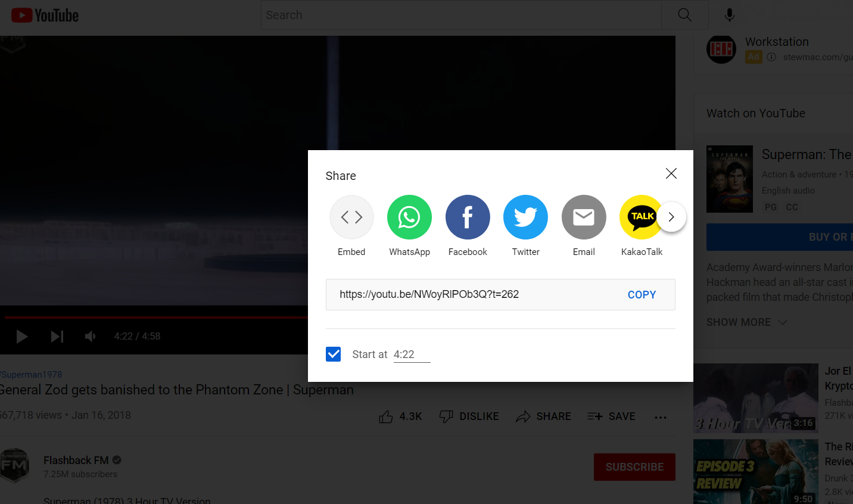This screenshot has width=853, height=504.
Task: Copy the share link with COPY
Action: pos(642,295)
